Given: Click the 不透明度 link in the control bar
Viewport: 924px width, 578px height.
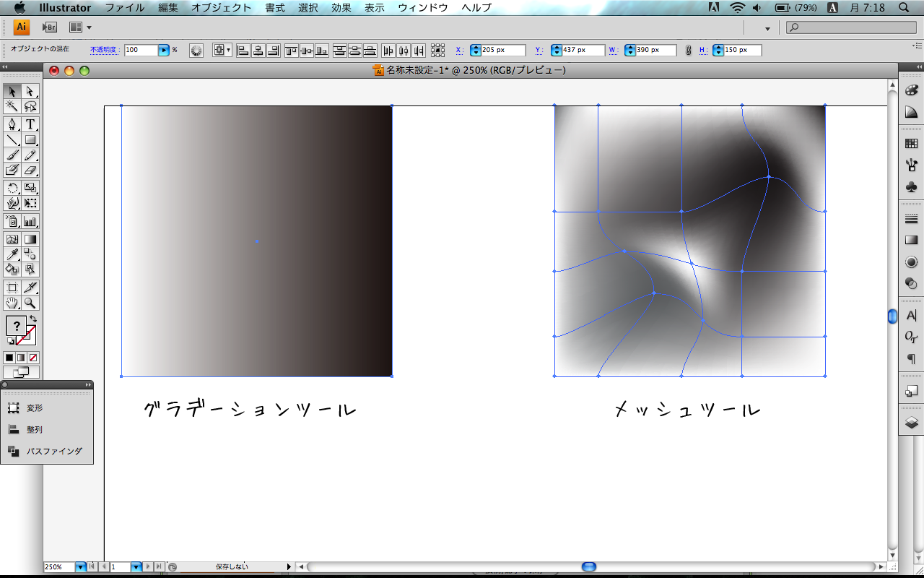Looking at the screenshot, I should pos(103,50).
